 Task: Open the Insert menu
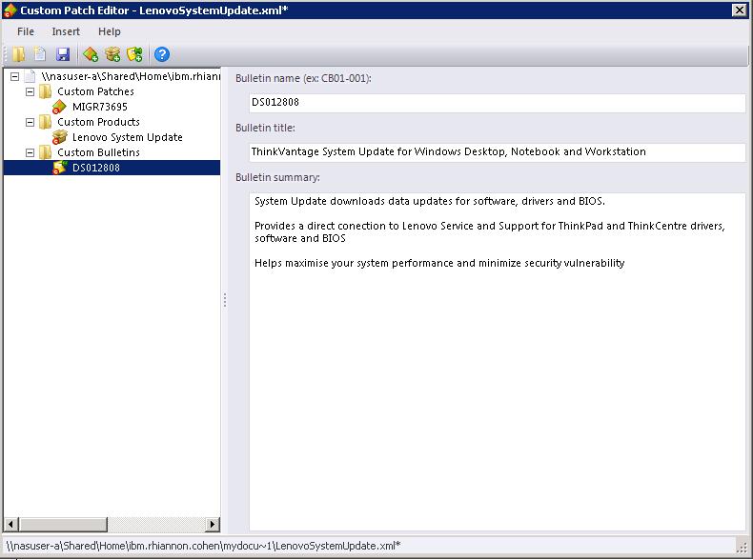click(x=66, y=31)
